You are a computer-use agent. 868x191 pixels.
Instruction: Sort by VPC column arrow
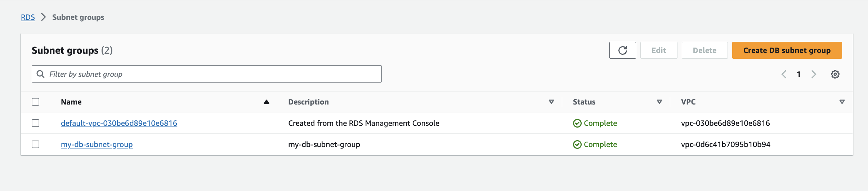click(842, 102)
